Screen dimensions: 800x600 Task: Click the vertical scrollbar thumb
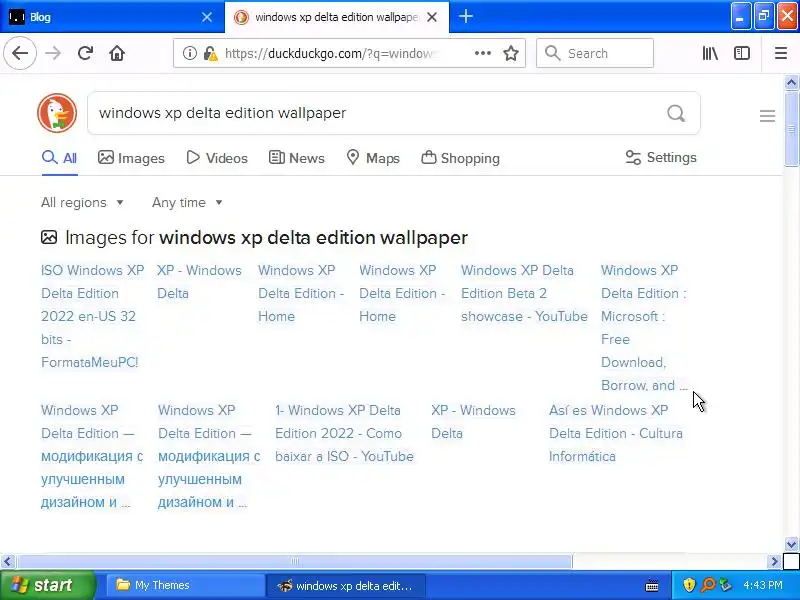point(791,129)
